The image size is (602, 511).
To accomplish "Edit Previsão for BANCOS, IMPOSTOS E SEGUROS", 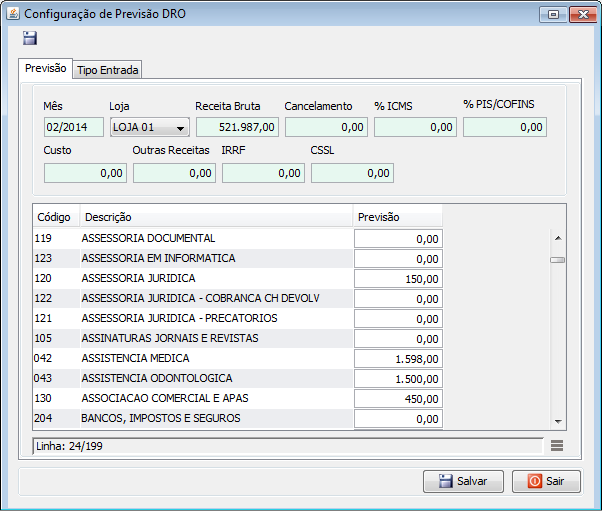I will pos(399,418).
